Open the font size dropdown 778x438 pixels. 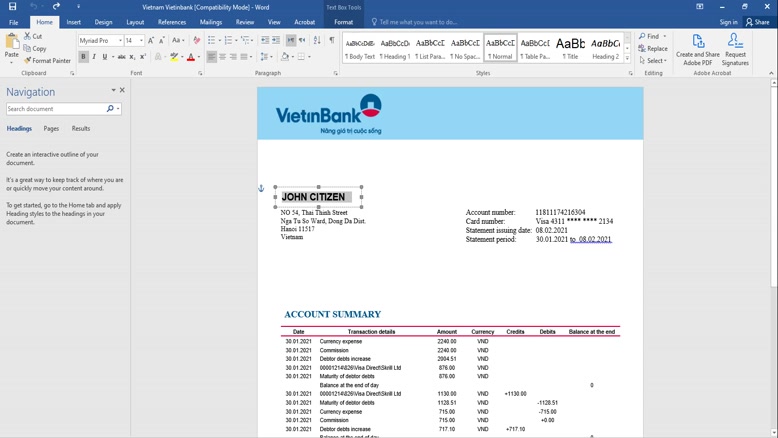(141, 41)
